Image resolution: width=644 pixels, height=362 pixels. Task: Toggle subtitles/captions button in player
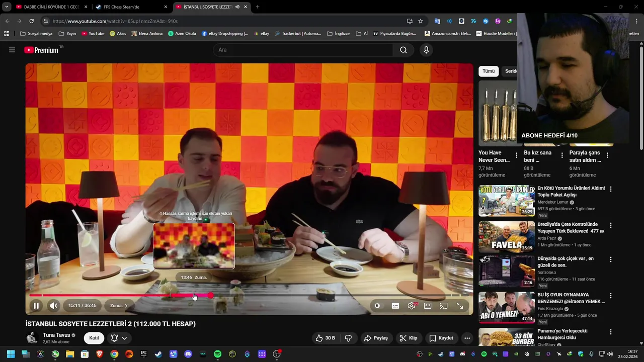[x=395, y=306]
